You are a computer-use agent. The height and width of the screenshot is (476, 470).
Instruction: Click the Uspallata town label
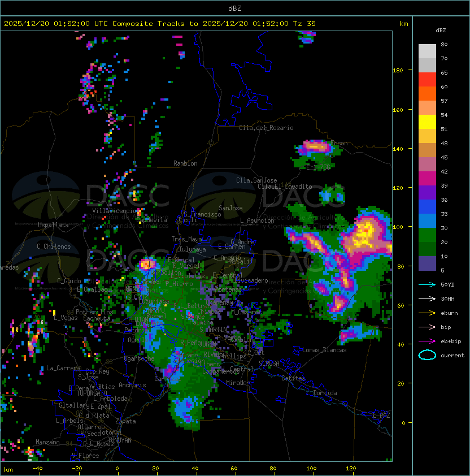53,225
